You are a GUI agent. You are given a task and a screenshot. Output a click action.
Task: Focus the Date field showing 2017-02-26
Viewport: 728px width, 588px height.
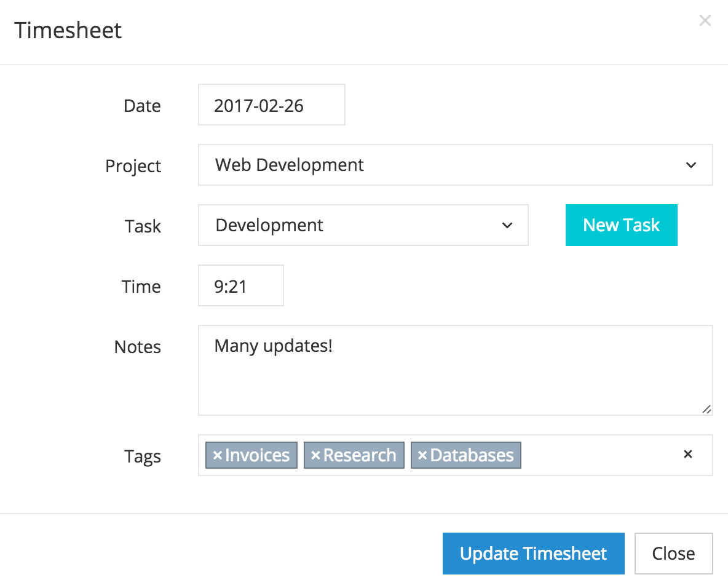coord(271,105)
